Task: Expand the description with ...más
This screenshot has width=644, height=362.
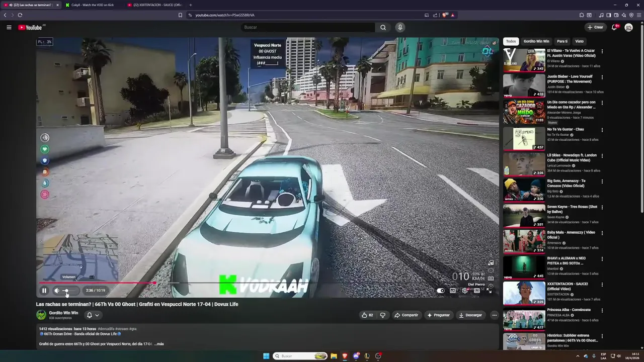Action: pos(159,344)
